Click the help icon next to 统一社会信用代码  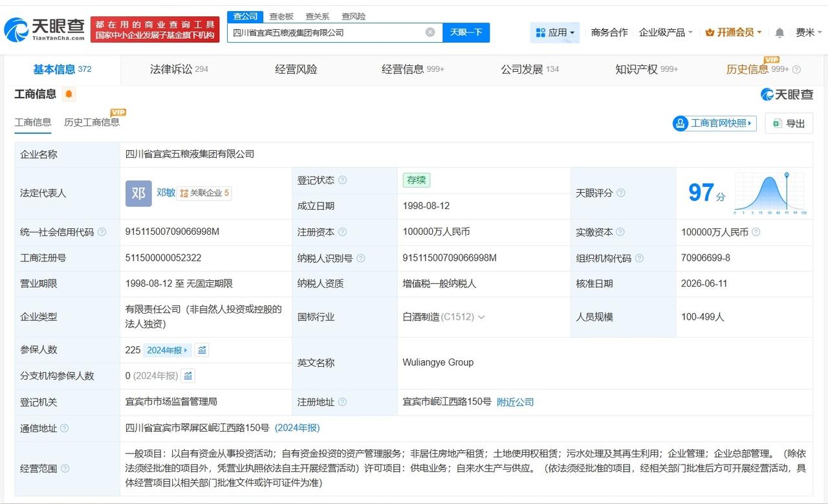102,232
